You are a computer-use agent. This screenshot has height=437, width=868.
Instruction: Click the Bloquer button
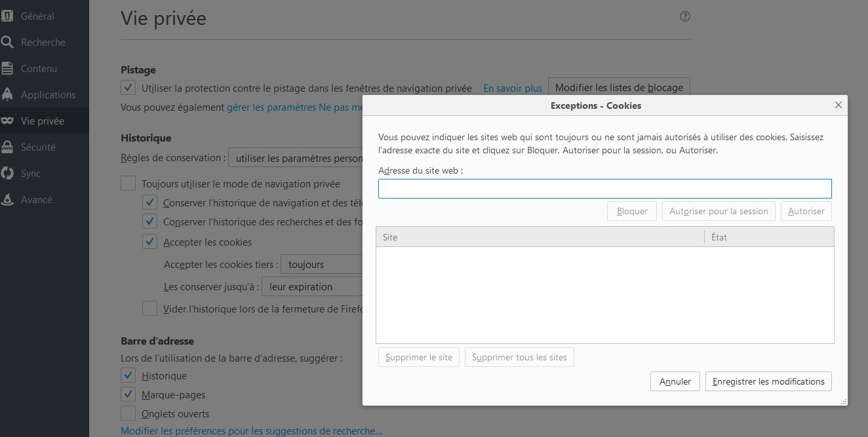tap(632, 211)
